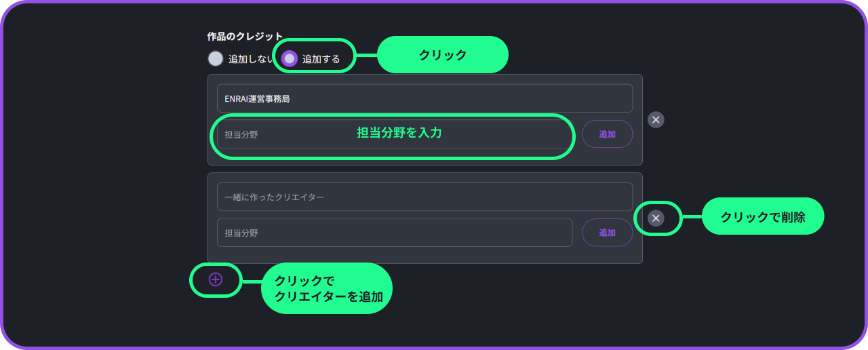Select the 追加する radio button
Screen dimensions: 868x350
(x=290, y=58)
